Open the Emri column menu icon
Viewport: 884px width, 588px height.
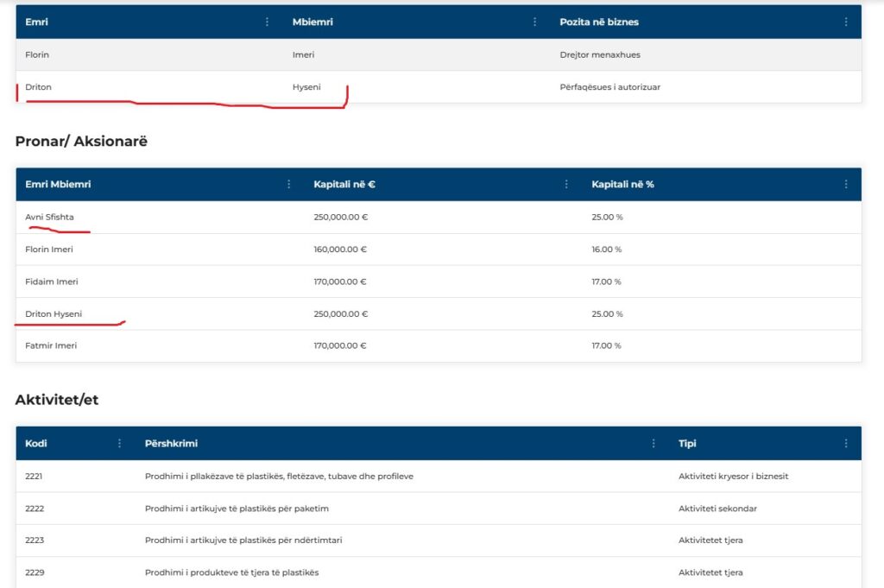[x=267, y=22]
